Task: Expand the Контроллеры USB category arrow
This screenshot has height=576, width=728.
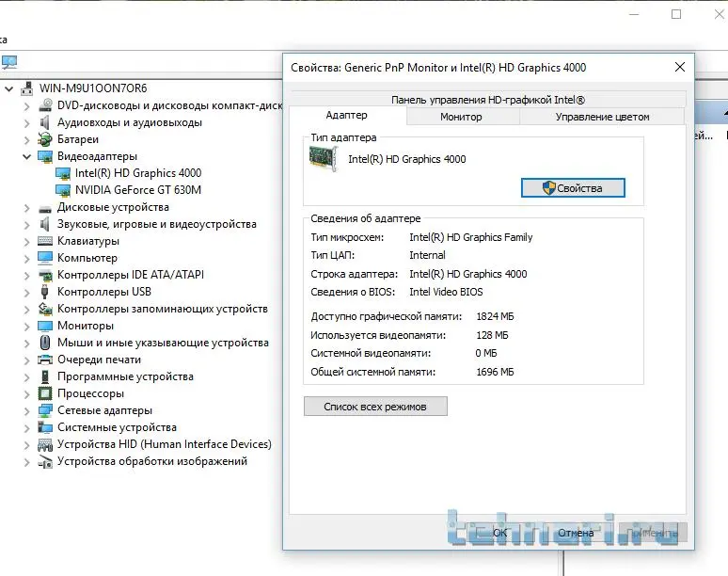Action: (x=27, y=292)
